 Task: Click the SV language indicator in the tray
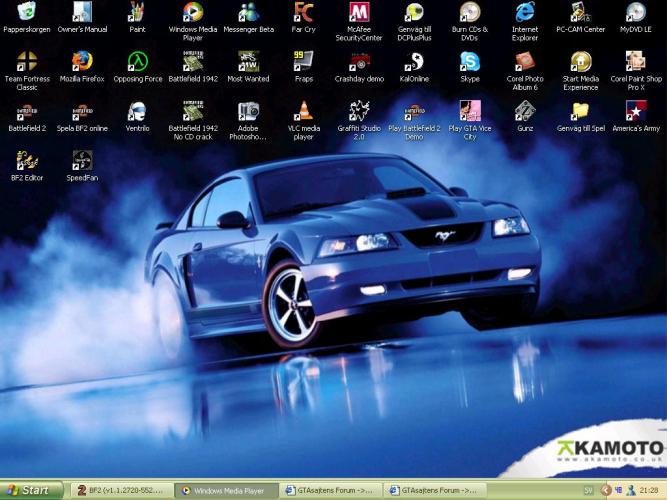(x=589, y=490)
